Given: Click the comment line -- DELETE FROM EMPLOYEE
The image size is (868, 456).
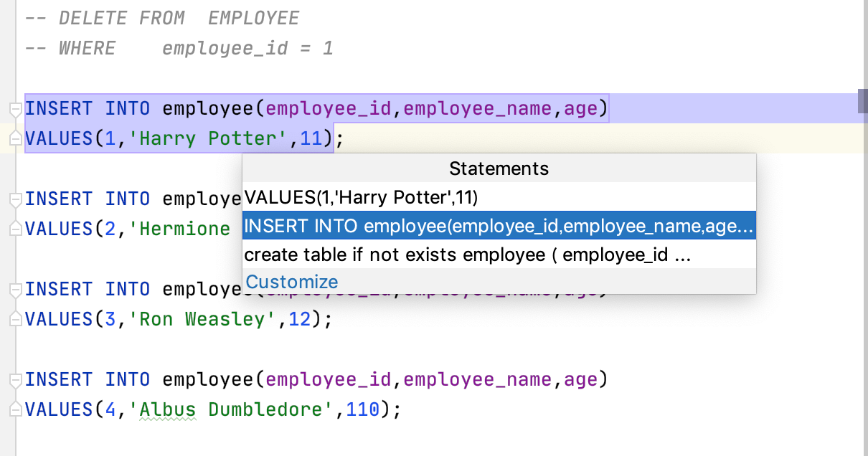Looking at the screenshot, I should pyautogui.click(x=162, y=18).
